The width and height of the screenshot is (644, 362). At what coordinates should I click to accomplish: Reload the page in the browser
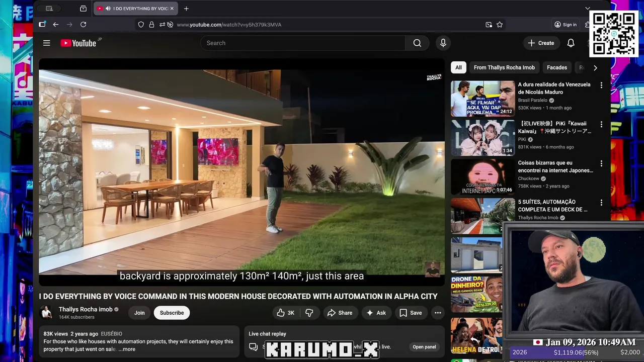84,25
